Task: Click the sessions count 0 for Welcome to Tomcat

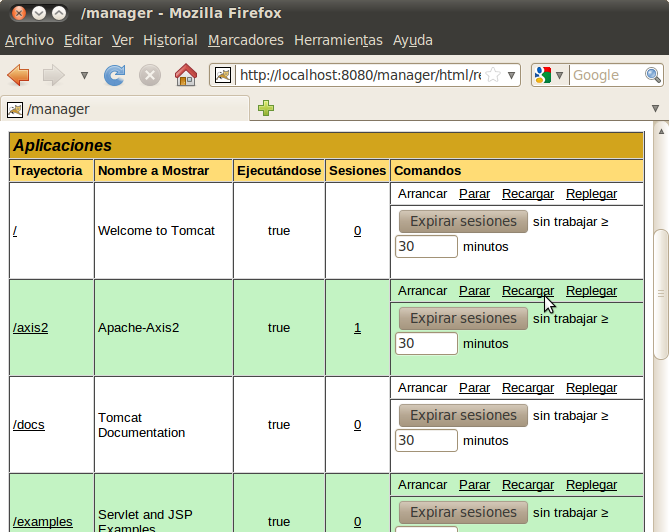Action: (358, 231)
